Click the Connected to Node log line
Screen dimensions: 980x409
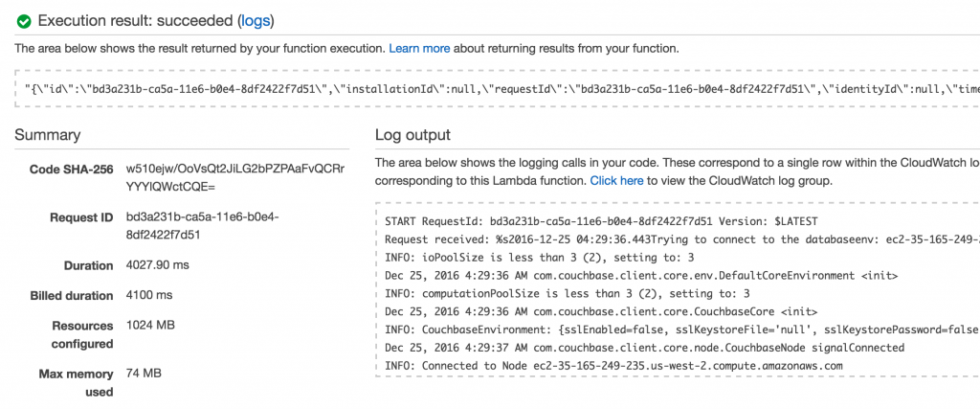613,366
